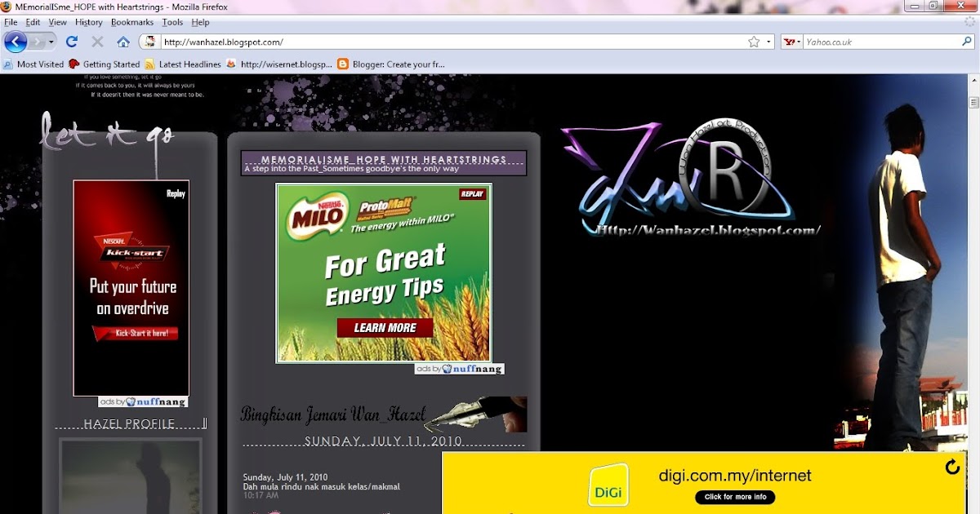Open the Help menu
Image resolution: width=980 pixels, height=514 pixels.
click(200, 22)
